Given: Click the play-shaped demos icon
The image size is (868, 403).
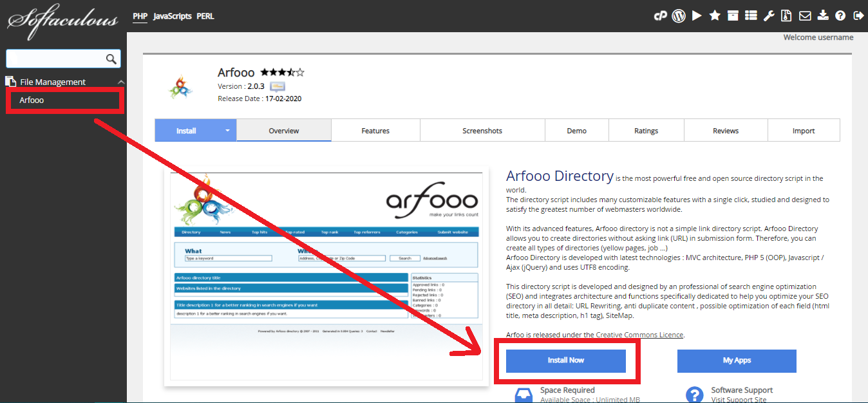Looking at the screenshot, I should click(697, 16).
